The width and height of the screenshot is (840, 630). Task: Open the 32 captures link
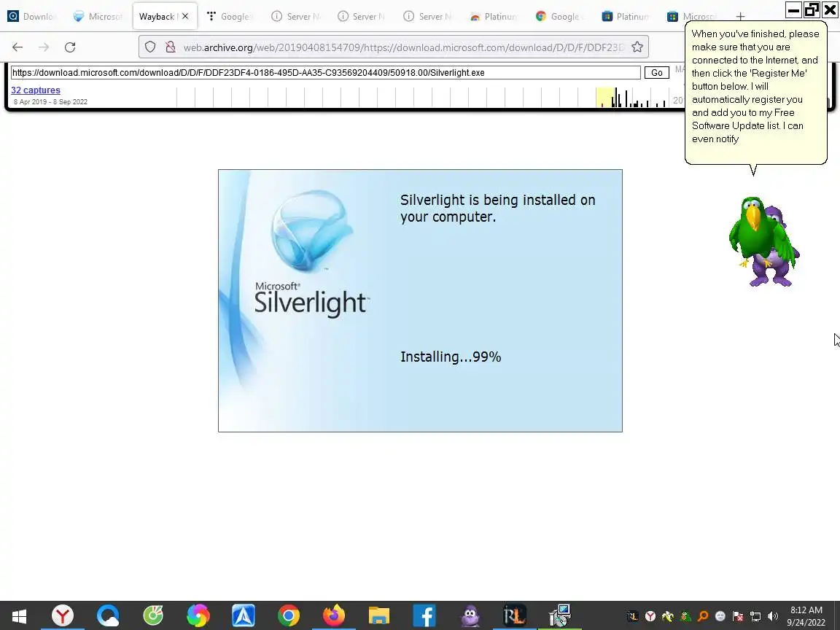(35, 90)
